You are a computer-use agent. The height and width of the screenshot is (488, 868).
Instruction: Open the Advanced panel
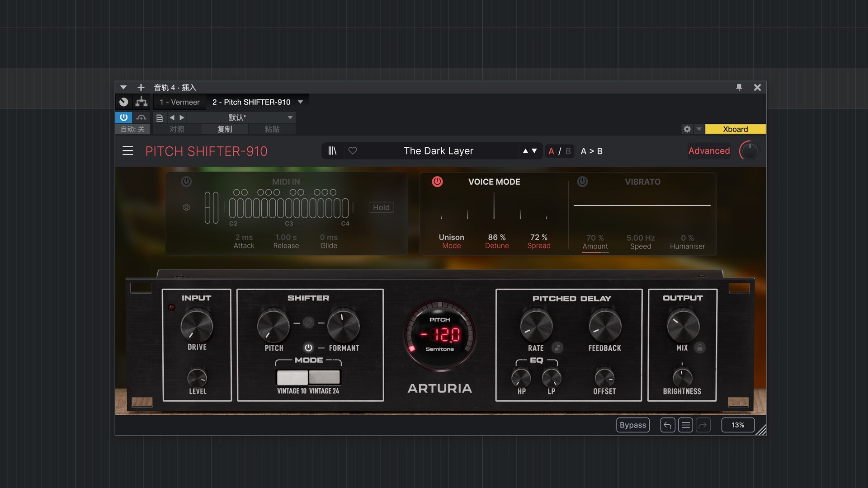click(x=709, y=151)
